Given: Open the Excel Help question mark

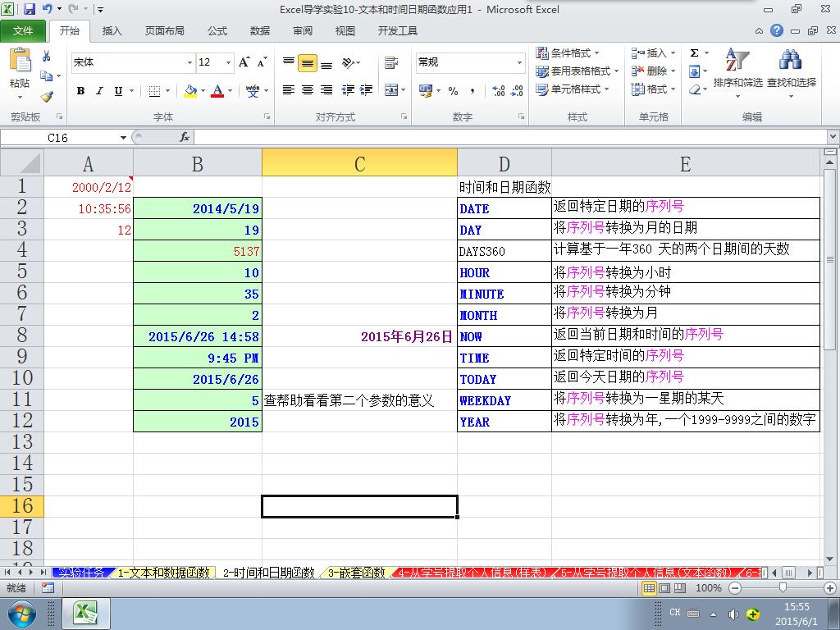Looking at the screenshot, I should (x=777, y=30).
